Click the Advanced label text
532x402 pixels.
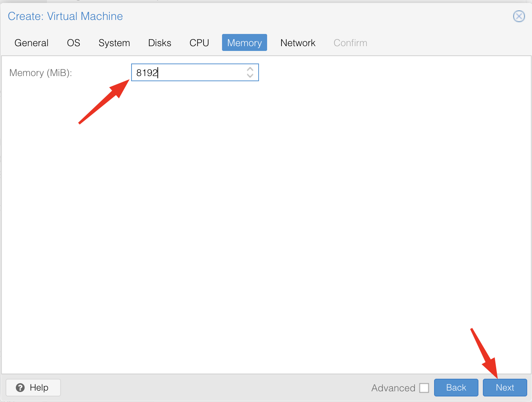pyautogui.click(x=393, y=388)
